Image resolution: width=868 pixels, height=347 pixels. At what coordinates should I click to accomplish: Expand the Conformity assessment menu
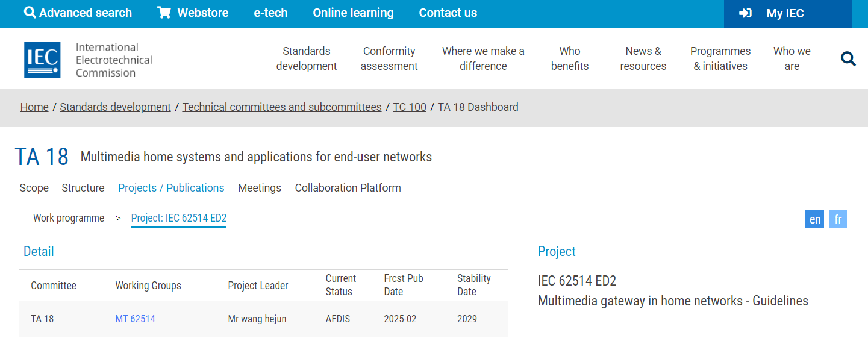pos(389,58)
